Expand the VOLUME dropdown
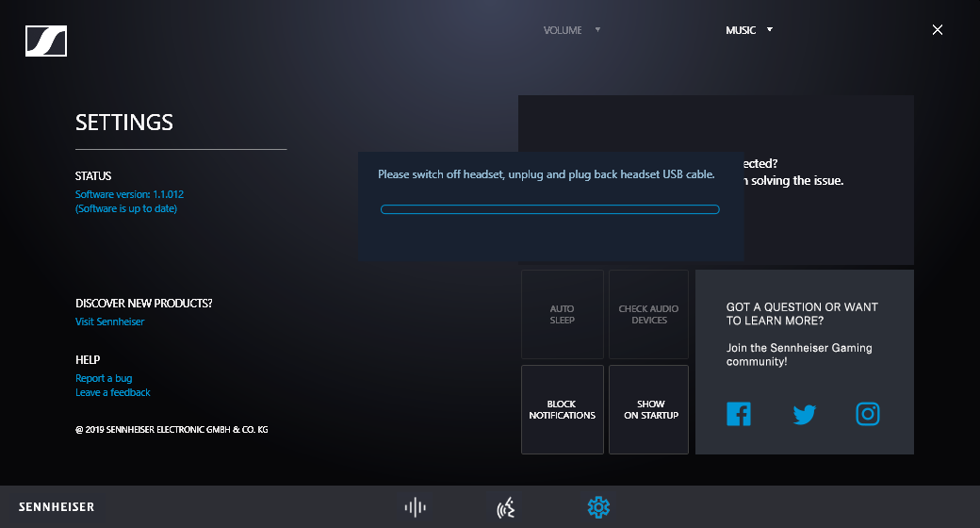980x528 pixels. pos(572,30)
